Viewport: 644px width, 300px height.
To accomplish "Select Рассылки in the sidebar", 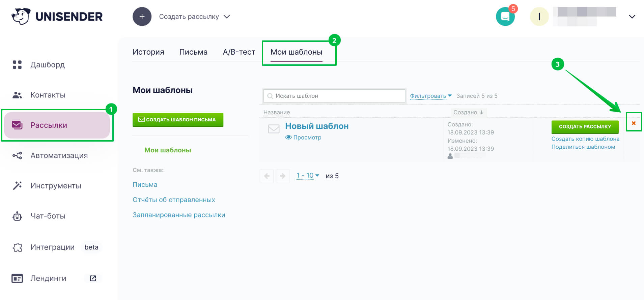I will (57, 125).
